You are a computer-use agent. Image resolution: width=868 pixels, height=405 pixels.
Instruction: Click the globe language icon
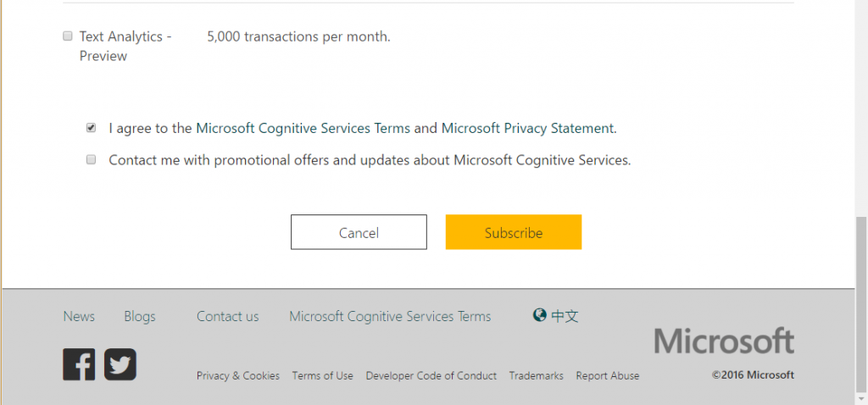[x=540, y=315]
